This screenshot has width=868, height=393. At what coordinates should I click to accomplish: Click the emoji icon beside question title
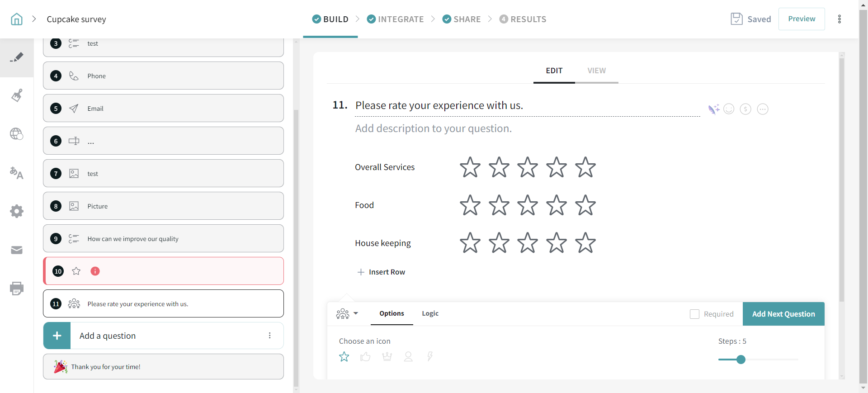pyautogui.click(x=729, y=109)
